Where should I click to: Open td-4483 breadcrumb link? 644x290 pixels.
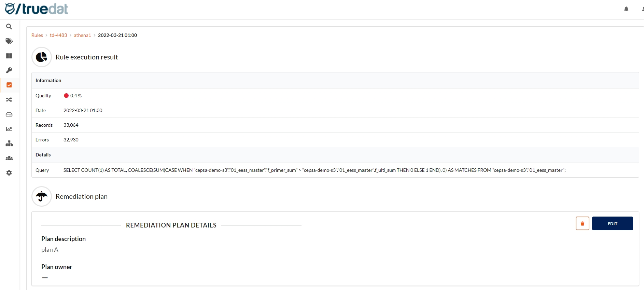[x=58, y=35]
